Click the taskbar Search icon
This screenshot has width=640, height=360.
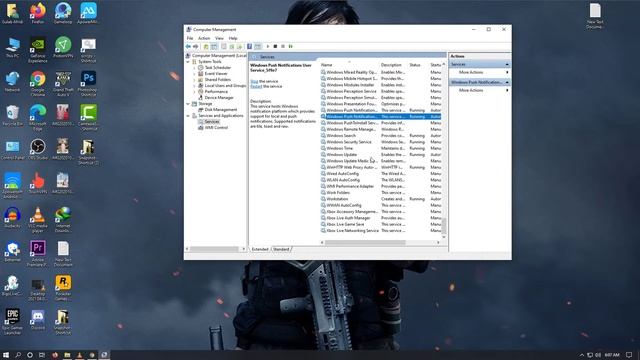pos(18,355)
